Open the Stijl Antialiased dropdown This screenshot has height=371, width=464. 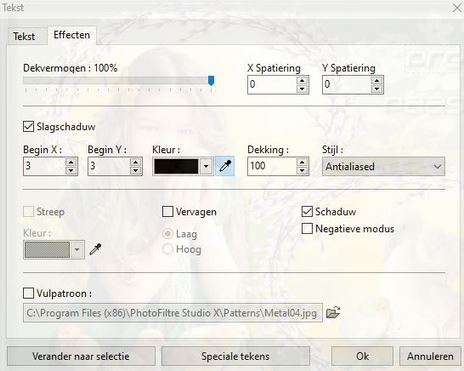tap(383, 166)
